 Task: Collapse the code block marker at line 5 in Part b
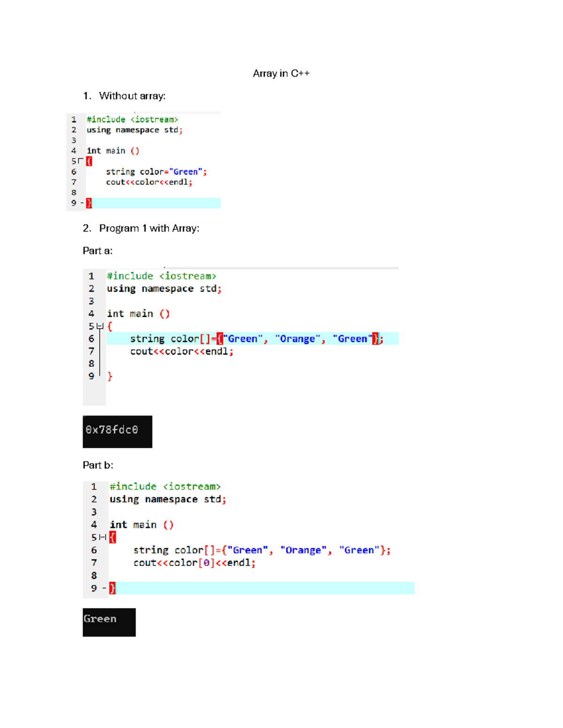click(103, 536)
